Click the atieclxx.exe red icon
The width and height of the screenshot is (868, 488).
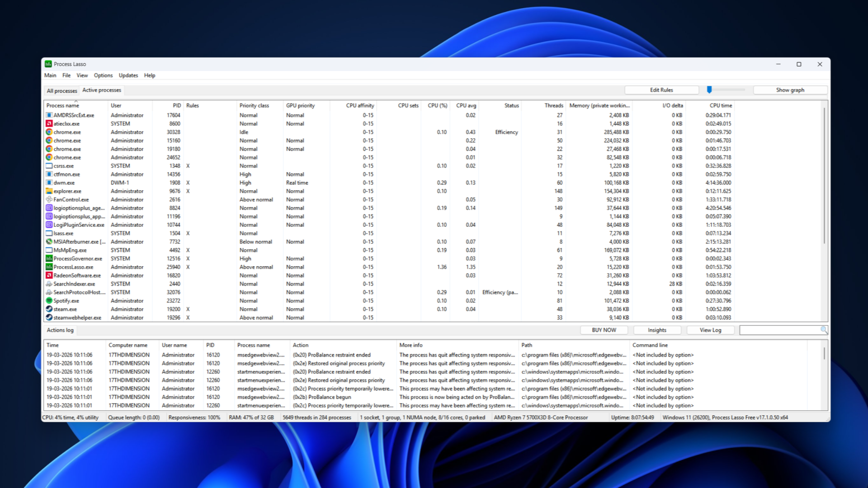49,123
